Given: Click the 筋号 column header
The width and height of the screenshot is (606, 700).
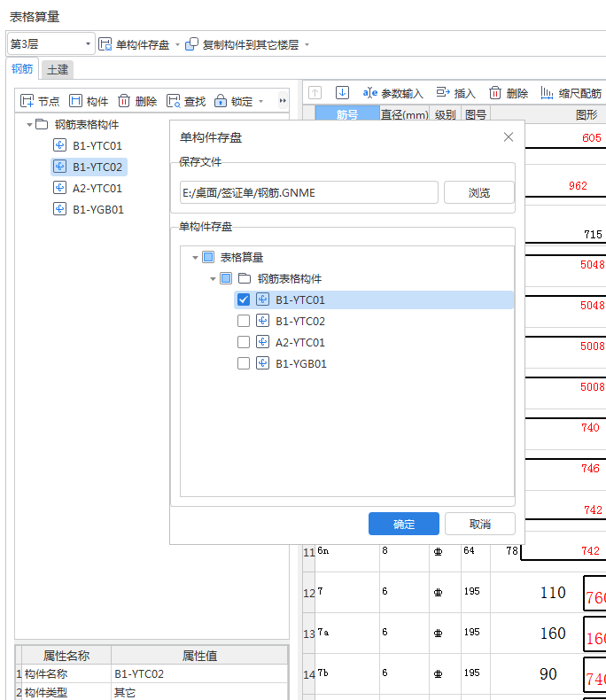Looking at the screenshot, I should 347,114.
